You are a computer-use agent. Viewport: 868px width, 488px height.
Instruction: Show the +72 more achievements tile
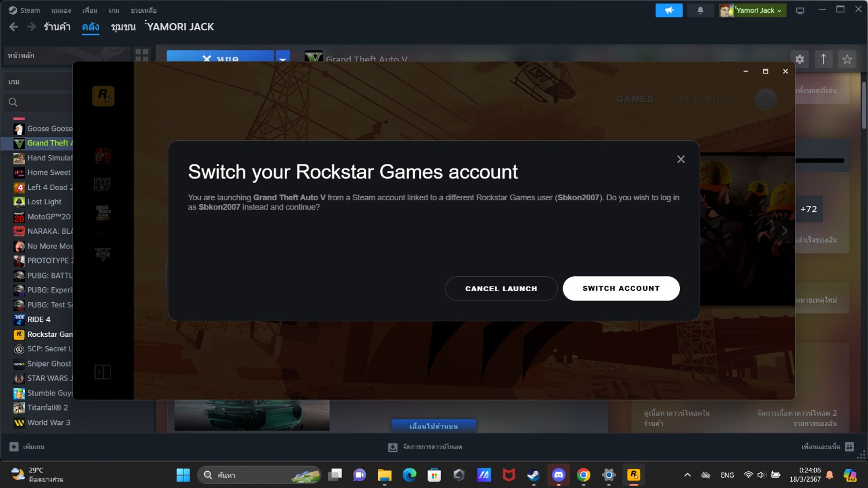(x=808, y=209)
